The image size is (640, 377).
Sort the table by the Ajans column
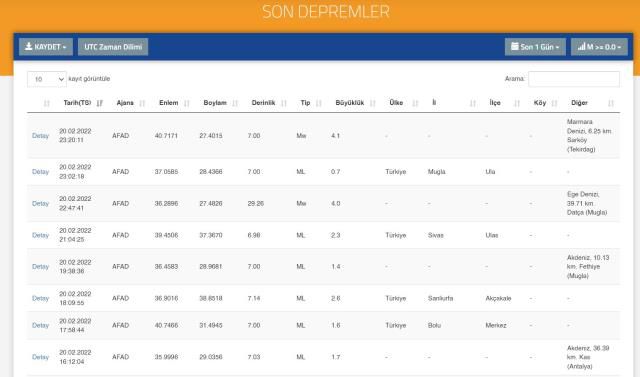pos(131,103)
